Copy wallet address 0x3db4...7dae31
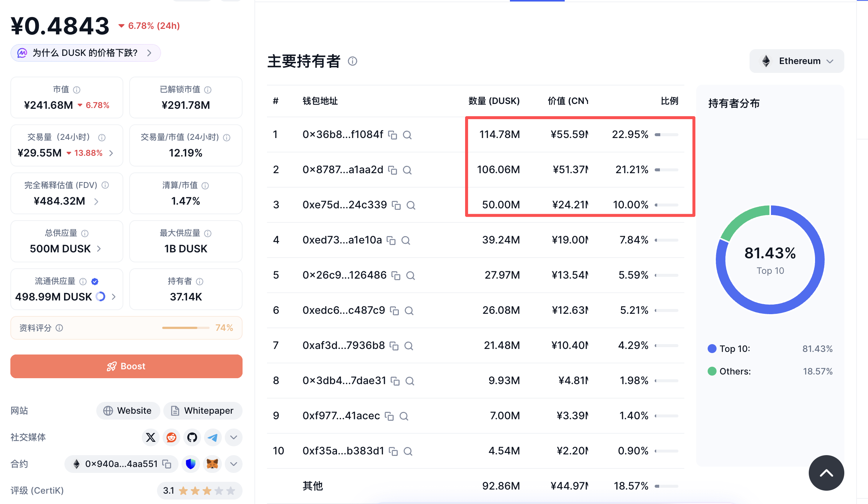 pyautogui.click(x=395, y=381)
